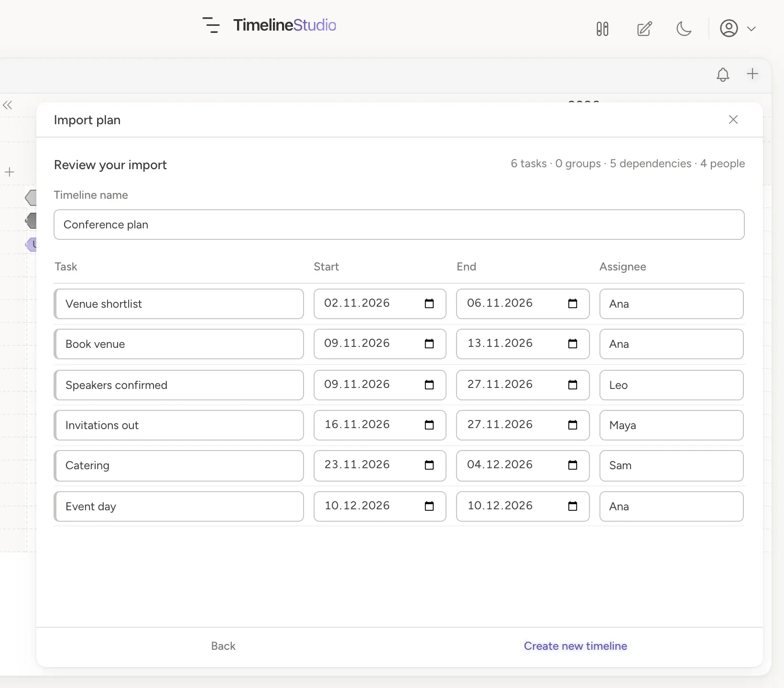Edit the Book venue task name field
Screen dimensions: 784x688
coord(179,344)
